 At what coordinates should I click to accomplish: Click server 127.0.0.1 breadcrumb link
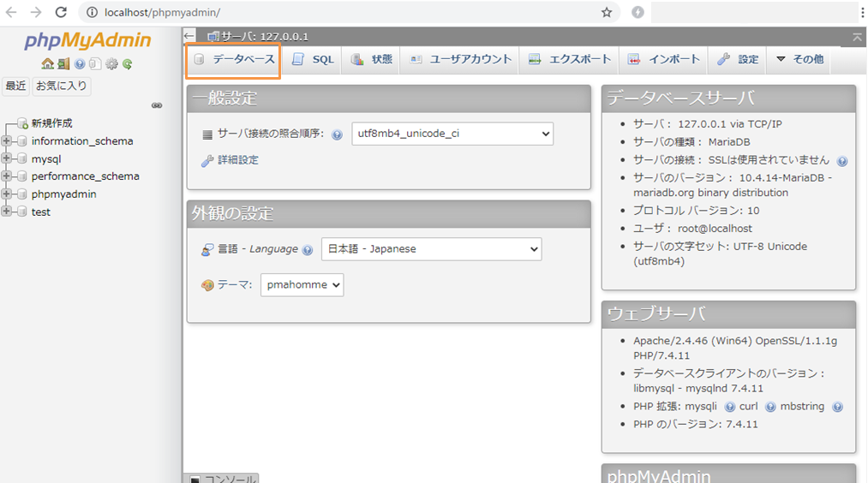coord(265,37)
